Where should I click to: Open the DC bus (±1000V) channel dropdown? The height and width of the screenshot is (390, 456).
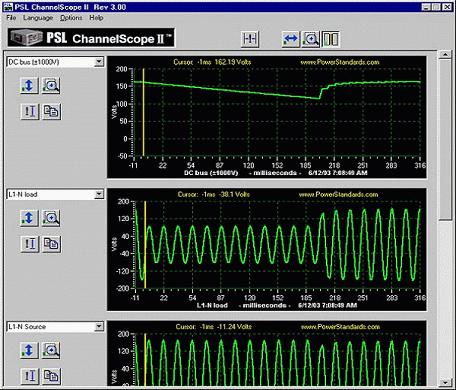point(99,62)
